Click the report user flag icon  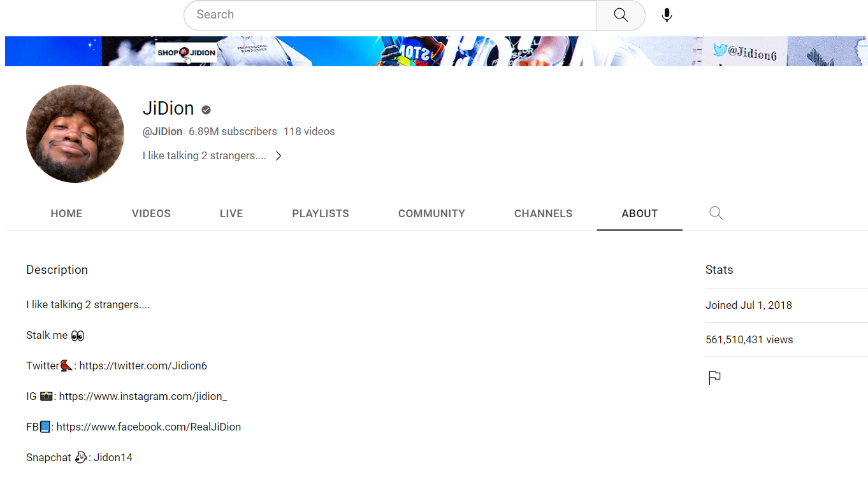point(714,378)
